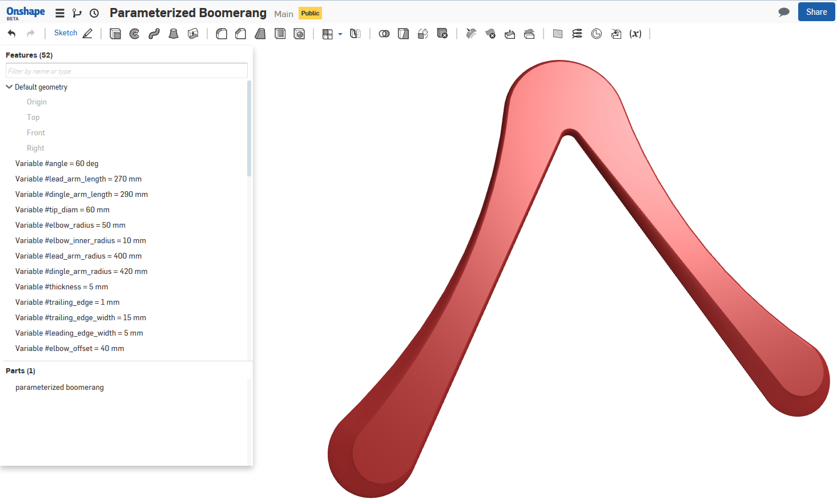
Task: Click the Onshape logo link
Action: coord(26,13)
